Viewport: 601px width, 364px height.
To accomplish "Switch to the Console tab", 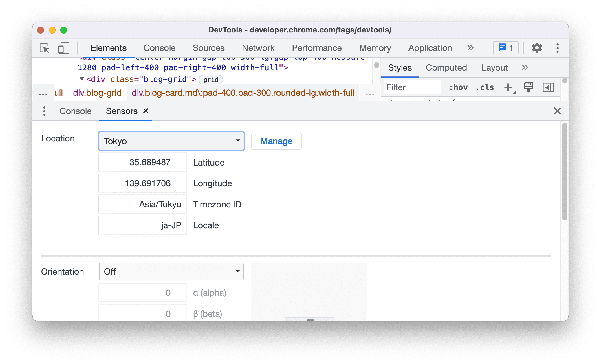I will point(76,111).
